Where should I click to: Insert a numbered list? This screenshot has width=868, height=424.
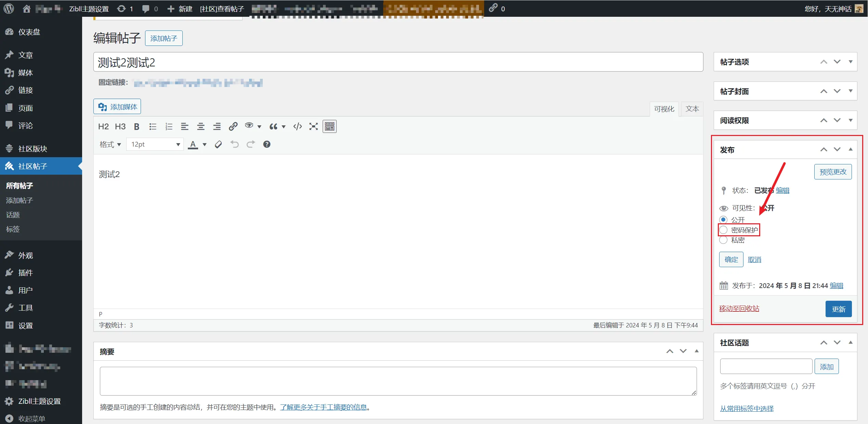click(x=169, y=127)
